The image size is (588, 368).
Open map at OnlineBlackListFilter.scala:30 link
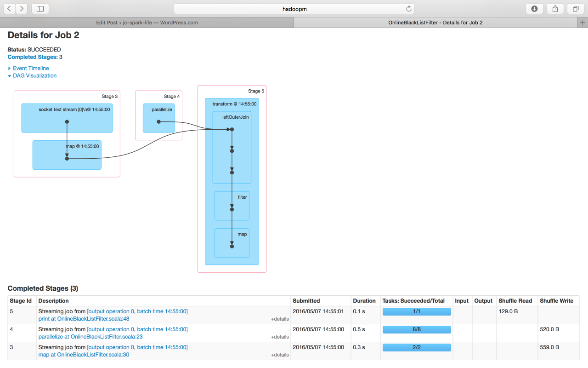(84, 355)
